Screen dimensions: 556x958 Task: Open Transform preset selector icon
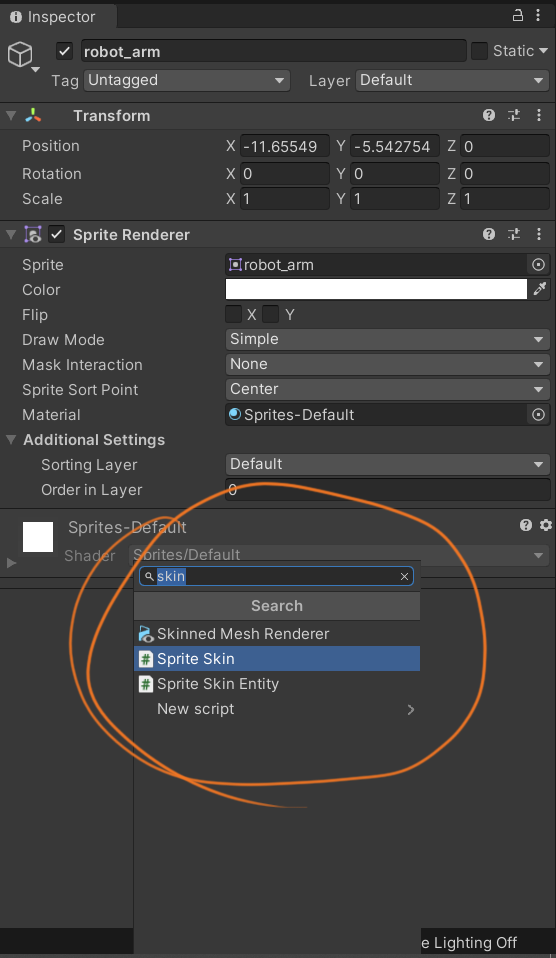pos(514,115)
